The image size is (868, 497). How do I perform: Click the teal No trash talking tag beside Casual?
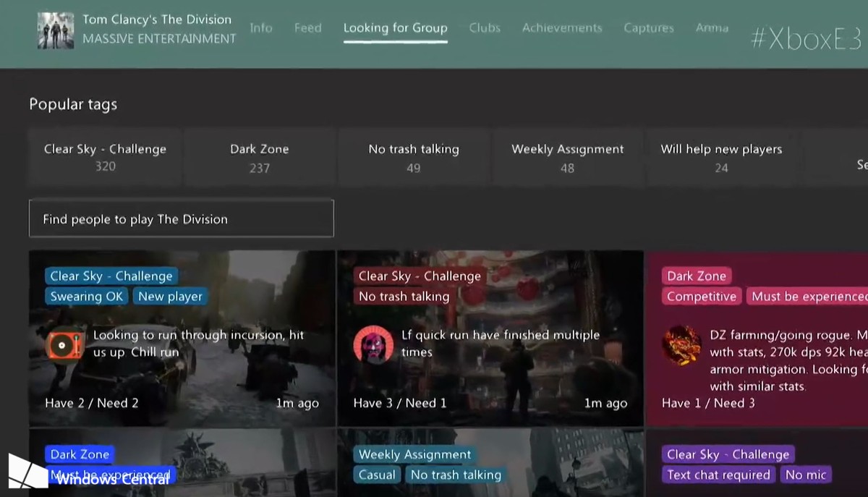[x=456, y=475]
